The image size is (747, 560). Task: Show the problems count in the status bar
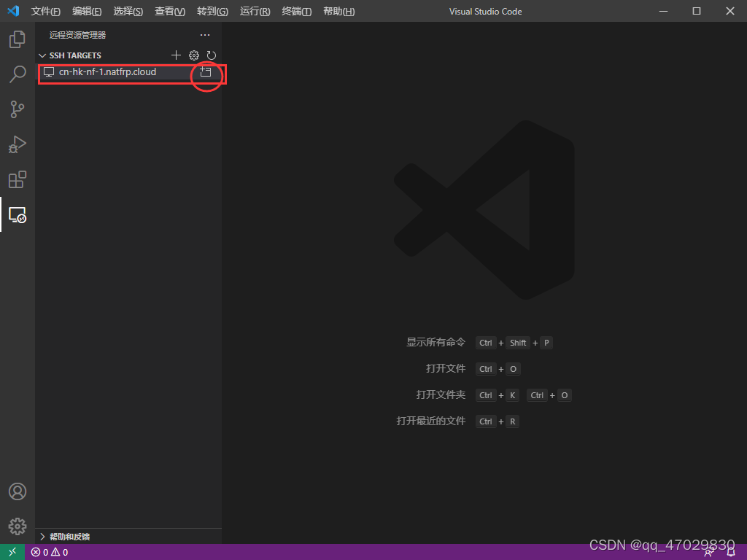pyautogui.click(x=49, y=553)
